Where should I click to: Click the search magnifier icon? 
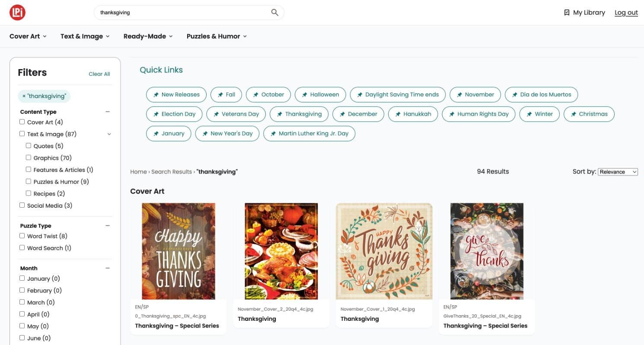pyautogui.click(x=274, y=13)
